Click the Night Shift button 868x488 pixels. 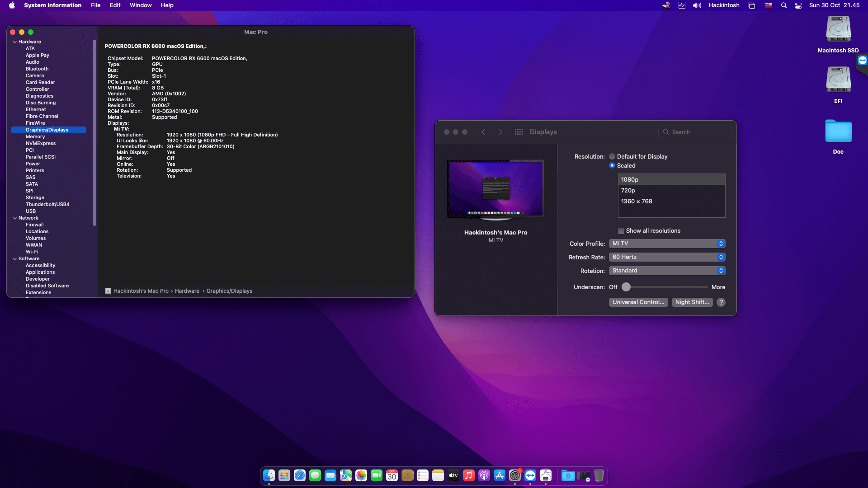[692, 302]
